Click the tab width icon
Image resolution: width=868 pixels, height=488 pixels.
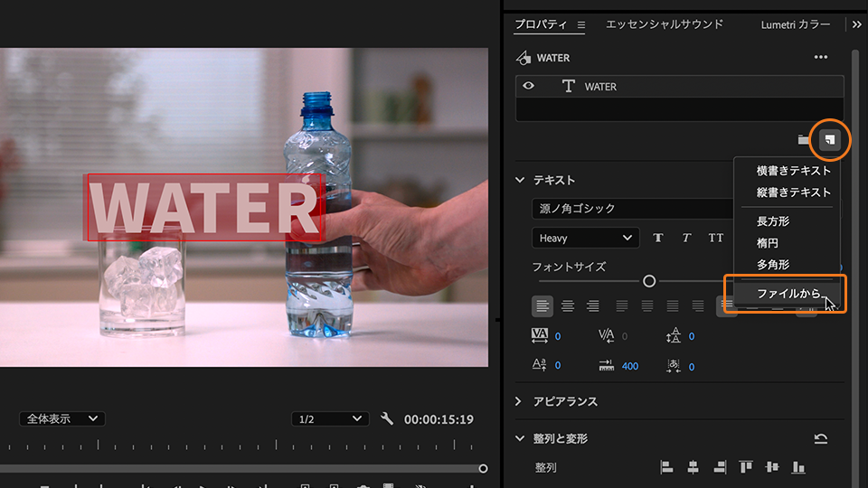point(606,365)
